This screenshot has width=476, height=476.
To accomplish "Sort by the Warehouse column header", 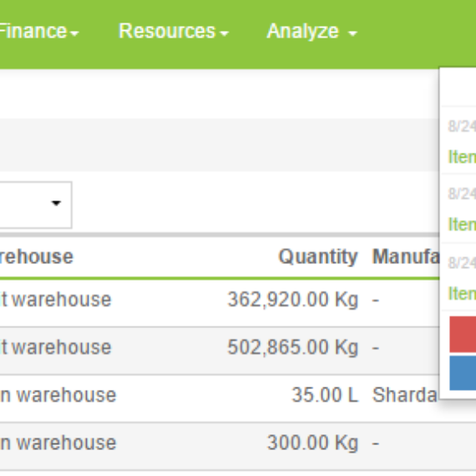I will click(x=37, y=257).
